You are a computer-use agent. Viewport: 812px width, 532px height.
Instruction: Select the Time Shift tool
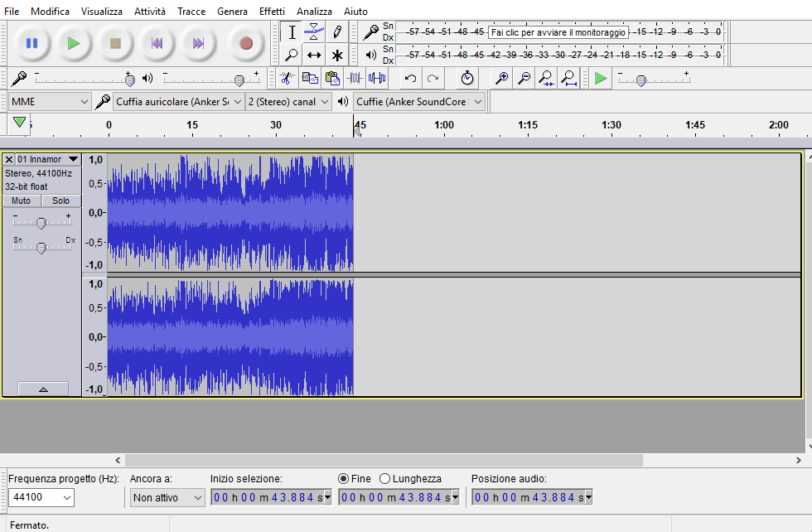tap(314, 55)
